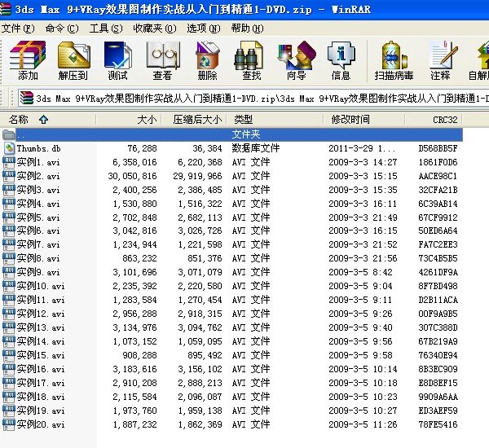Select the Thumbs.db file icon

point(9,148)
